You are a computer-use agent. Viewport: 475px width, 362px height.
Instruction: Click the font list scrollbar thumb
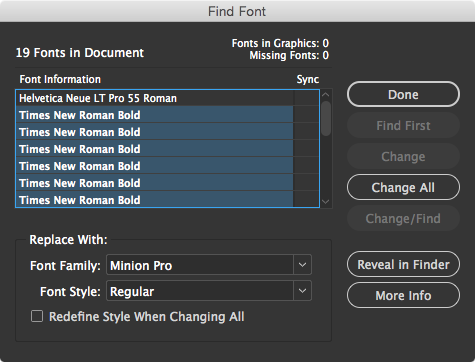pos(326,118)
